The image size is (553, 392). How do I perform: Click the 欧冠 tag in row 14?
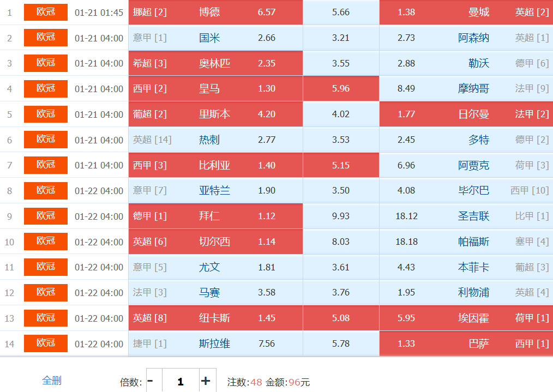click(46, 343)
